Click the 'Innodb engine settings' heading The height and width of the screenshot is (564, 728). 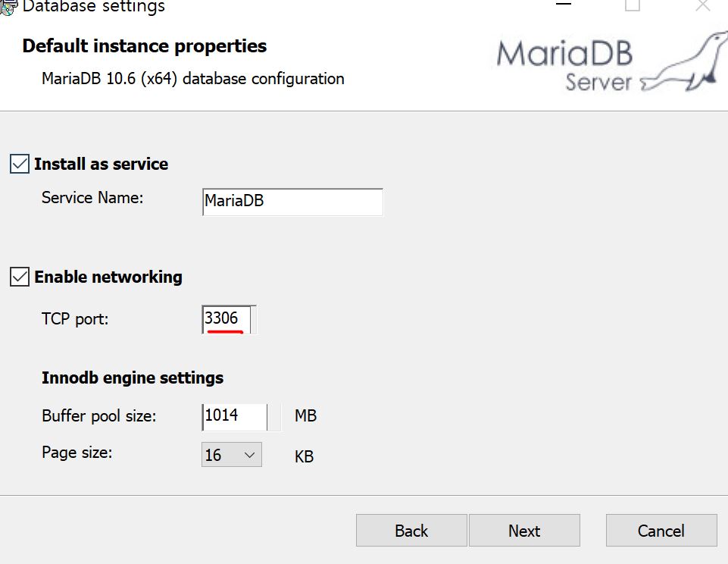pyautogui.click(x=133, y=378)
